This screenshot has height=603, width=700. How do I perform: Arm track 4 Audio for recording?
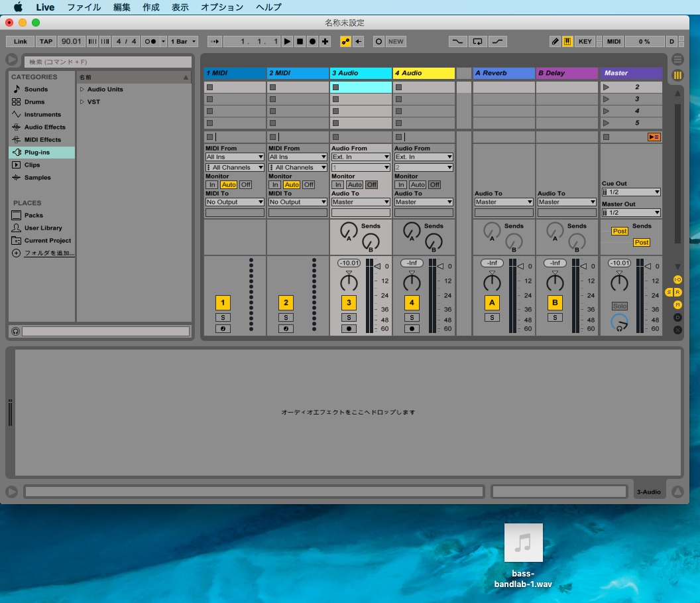(412, 329)
